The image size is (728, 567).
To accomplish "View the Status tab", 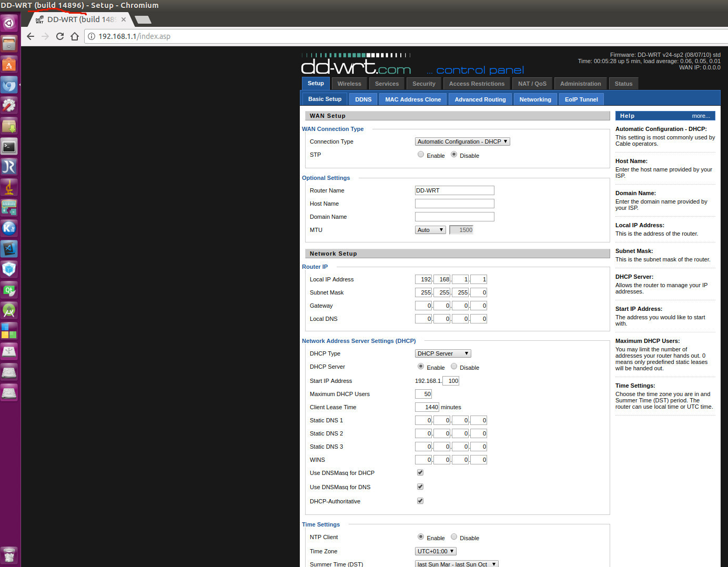I will pyautogui.click(x=623, y=84).
